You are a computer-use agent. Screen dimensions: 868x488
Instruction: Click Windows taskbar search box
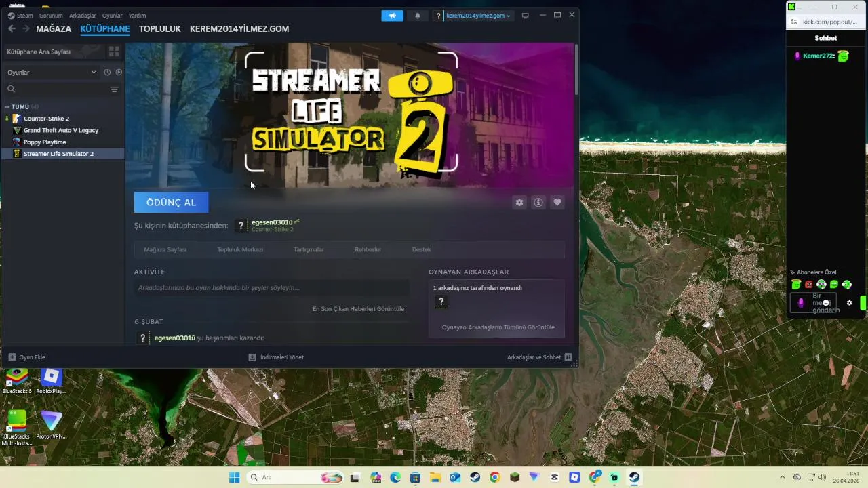click(294, 477)
